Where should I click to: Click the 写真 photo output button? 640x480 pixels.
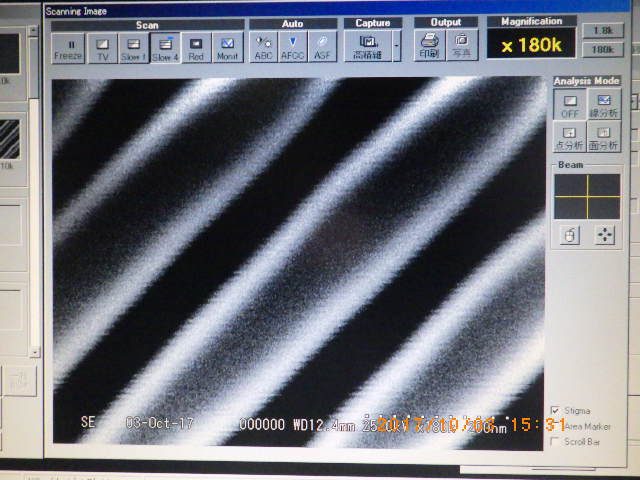click(x=462, y=46)
